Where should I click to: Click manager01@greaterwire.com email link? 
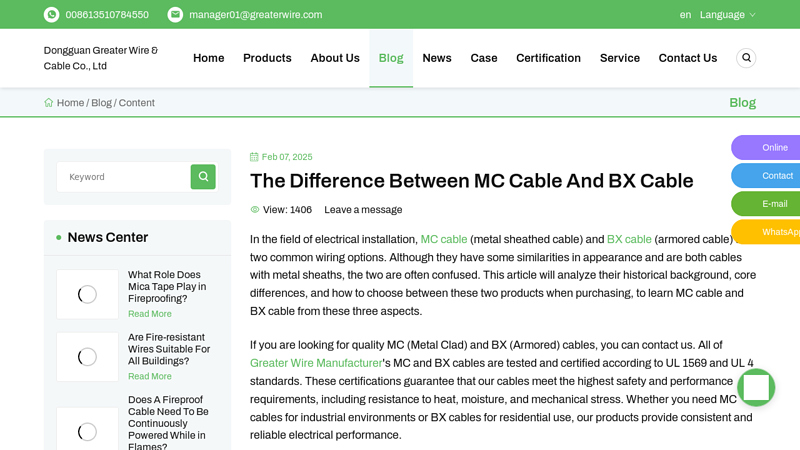pyautogui.click(x=256, y=15)
